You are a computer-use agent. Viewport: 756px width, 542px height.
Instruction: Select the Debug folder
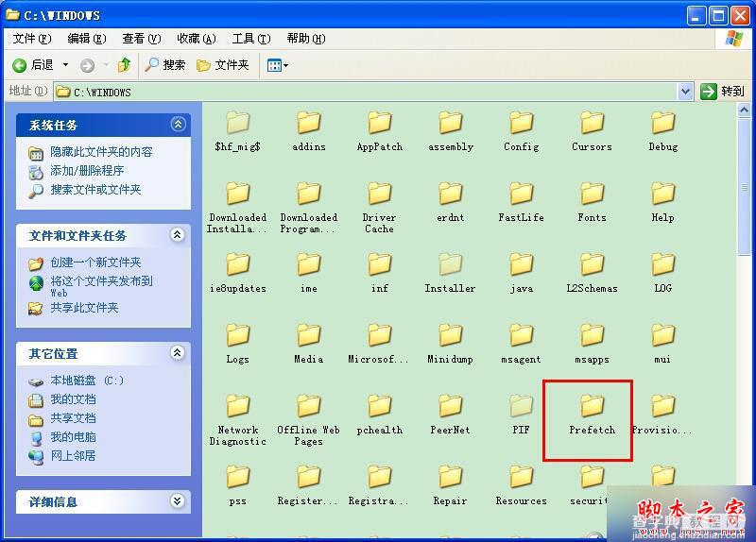pyautogui.click(x=663, y=131)
